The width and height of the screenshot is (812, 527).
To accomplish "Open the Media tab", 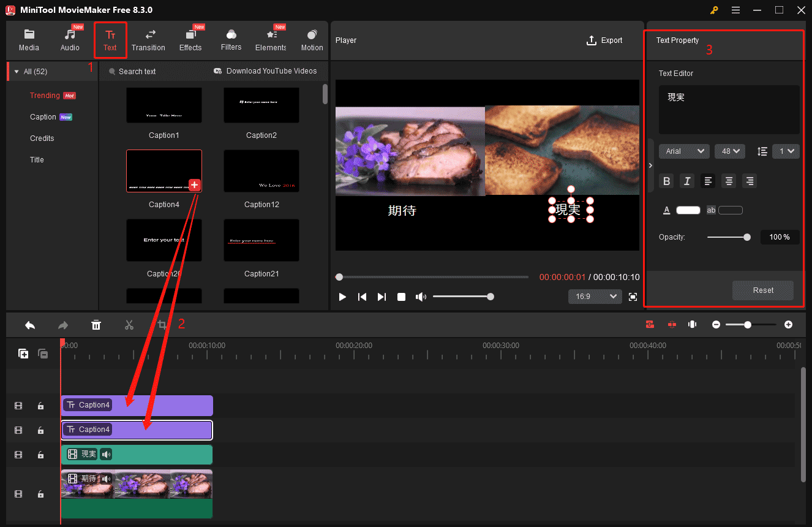I will click(x=29, y=40).
